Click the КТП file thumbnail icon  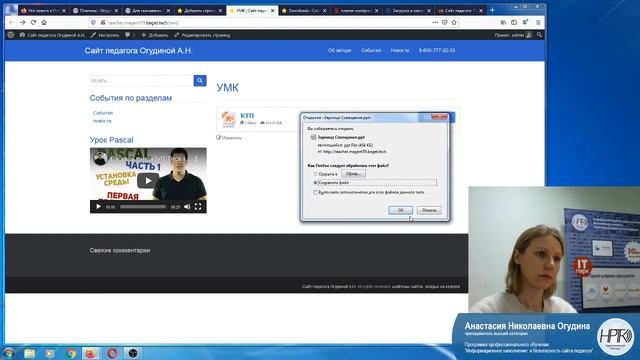coord(228,120)
